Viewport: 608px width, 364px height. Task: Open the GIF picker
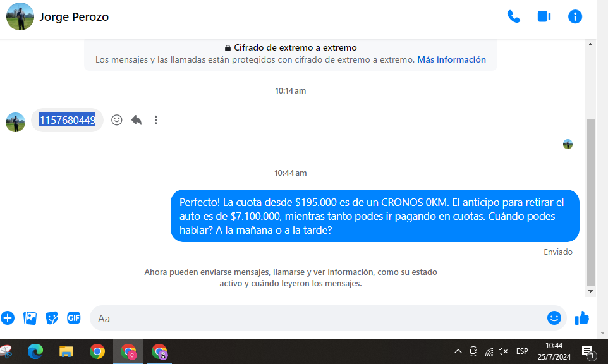[74, 318]
